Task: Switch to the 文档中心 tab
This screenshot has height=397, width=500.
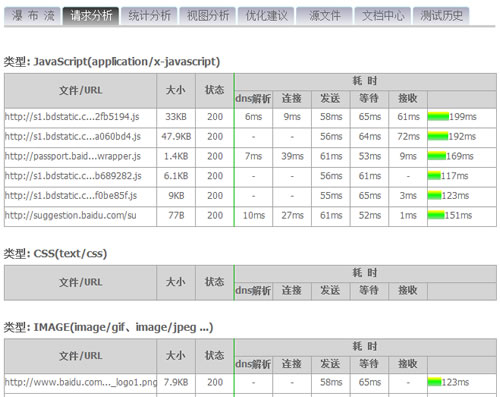Action: [x=383, y=16]
